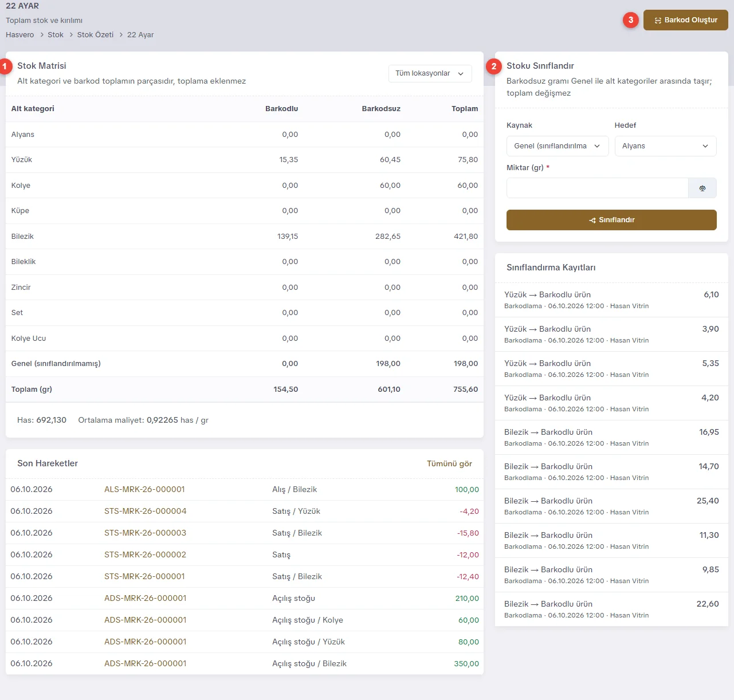Select the Kolye row label in the stock matrix

(x=21, y=186)
